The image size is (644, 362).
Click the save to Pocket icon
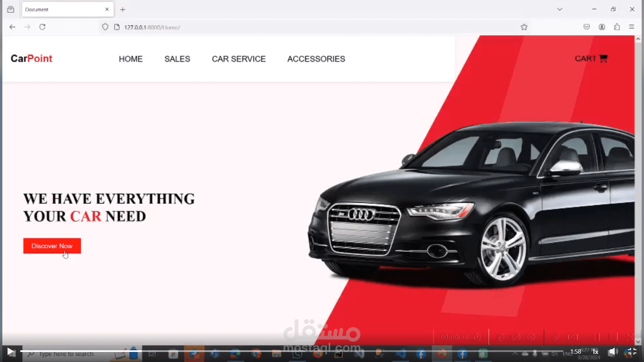tap(587, 27)
